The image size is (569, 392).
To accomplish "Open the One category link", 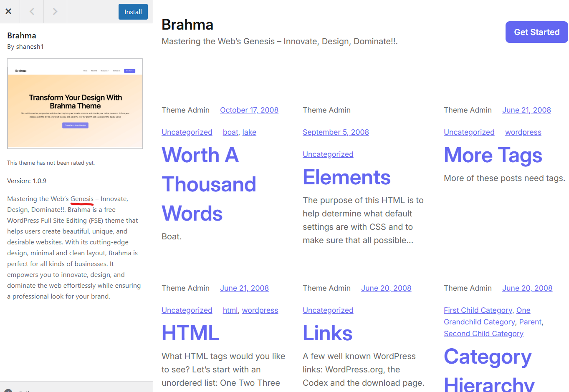I will [523, 310].
